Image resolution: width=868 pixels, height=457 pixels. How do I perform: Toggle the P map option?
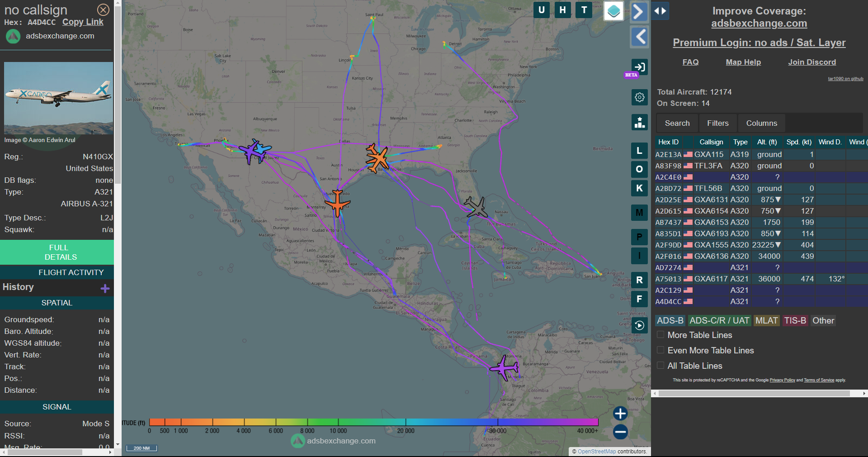click(x=639, y=237)
